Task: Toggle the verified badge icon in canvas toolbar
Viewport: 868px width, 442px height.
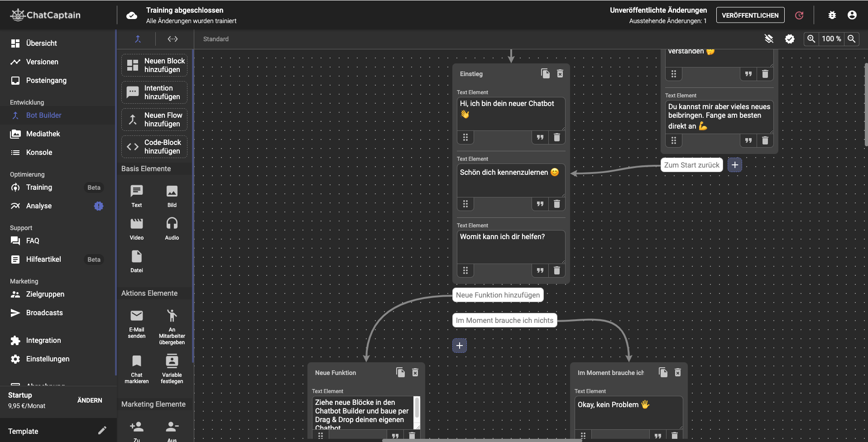Action: [x=790, y=39]
